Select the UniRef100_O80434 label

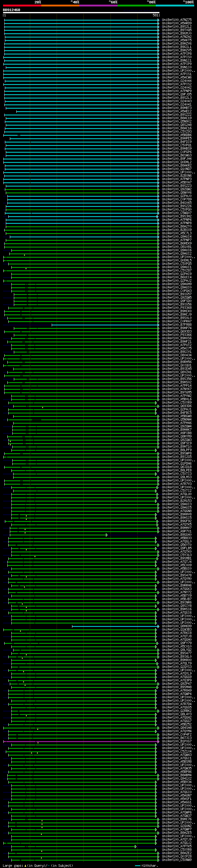coord(177,355)
